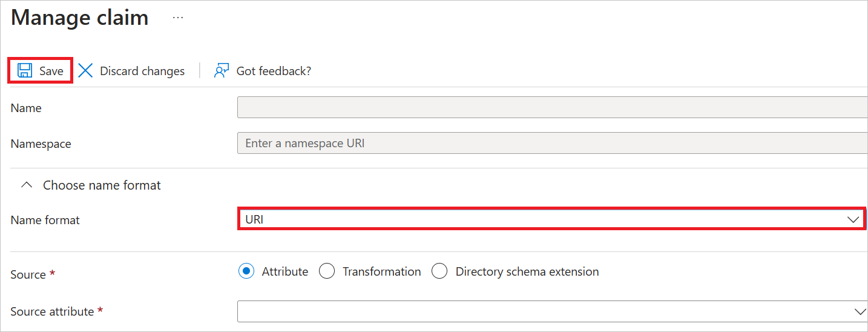Click the Choose name format heading
This screenshot has height=332, width=868.
[x=102, y=185]
